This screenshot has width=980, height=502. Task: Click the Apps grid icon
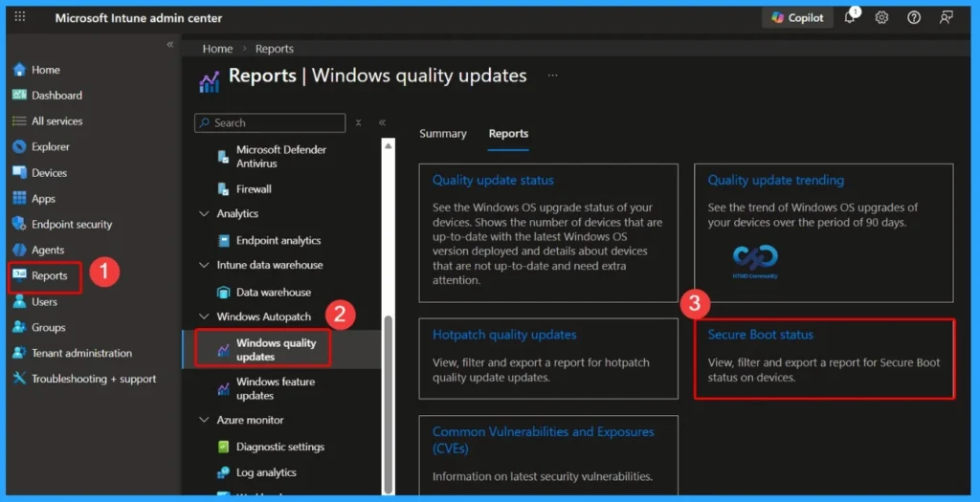(19, 198)
